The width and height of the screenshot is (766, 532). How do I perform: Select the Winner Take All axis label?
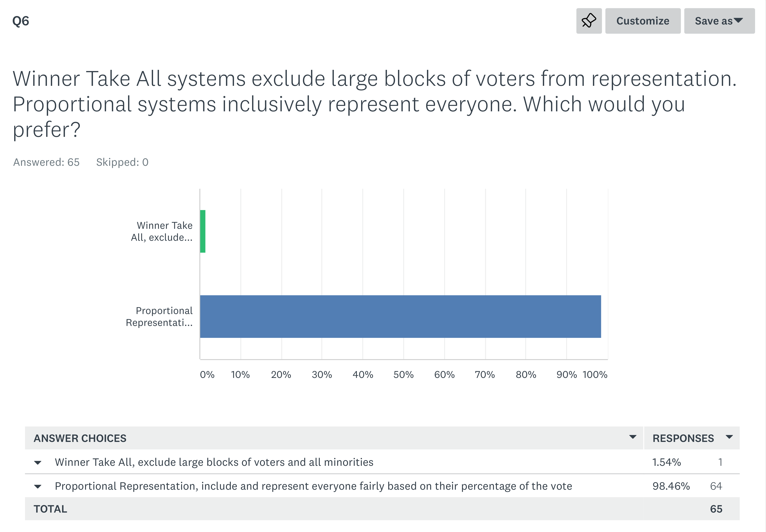(162, 231)
